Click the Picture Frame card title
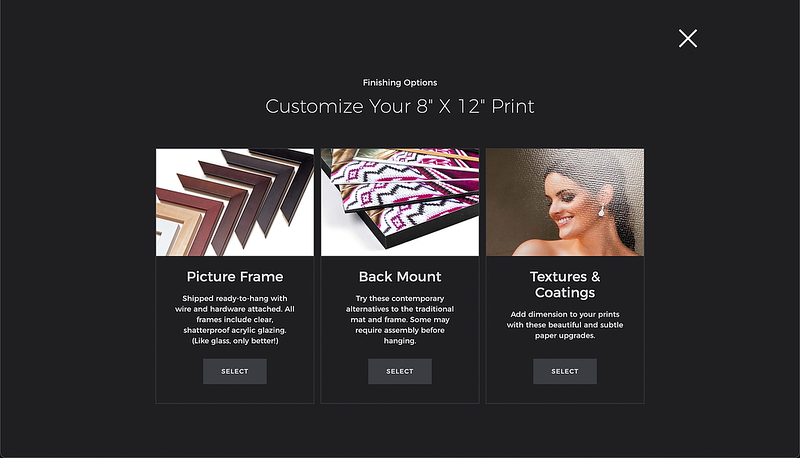800x458 pixels. [235, 276]
